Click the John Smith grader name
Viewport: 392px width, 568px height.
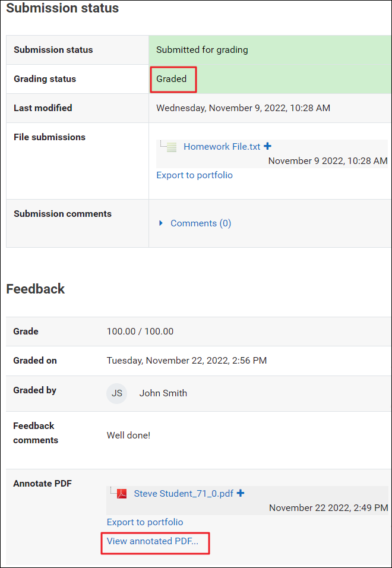click(x=163, y=393)
